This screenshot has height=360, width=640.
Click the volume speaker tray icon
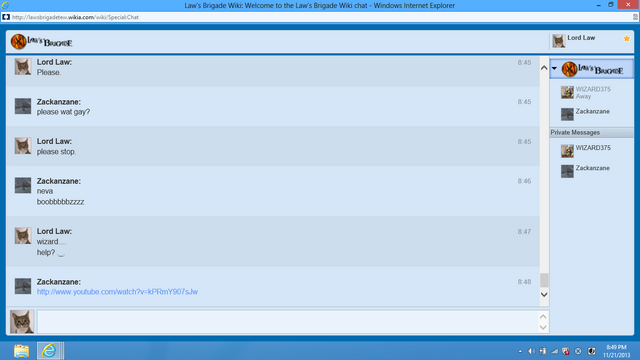click(531, 351)
